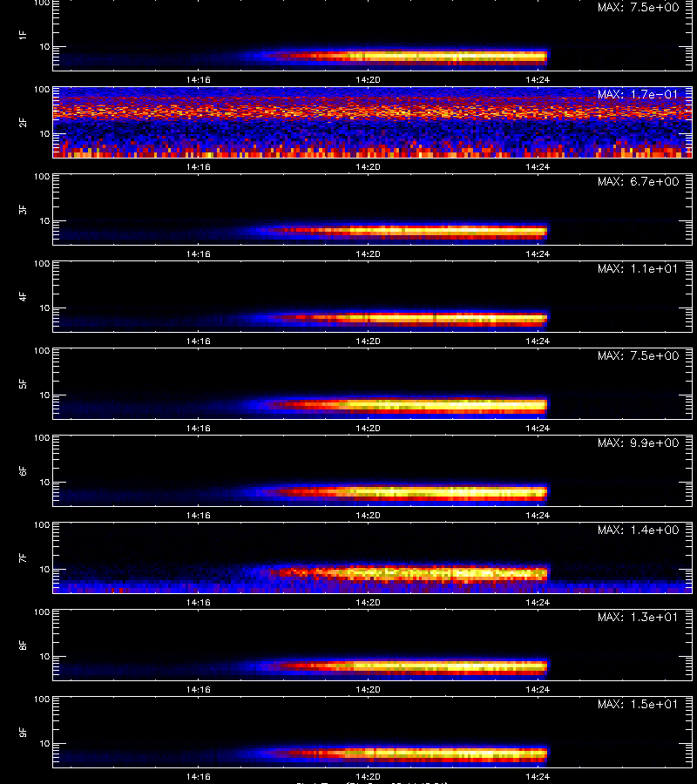
Task: Click the 100 y-axis tick label of panel 4F
Action: pyautogui.click(x=42, y=263)
